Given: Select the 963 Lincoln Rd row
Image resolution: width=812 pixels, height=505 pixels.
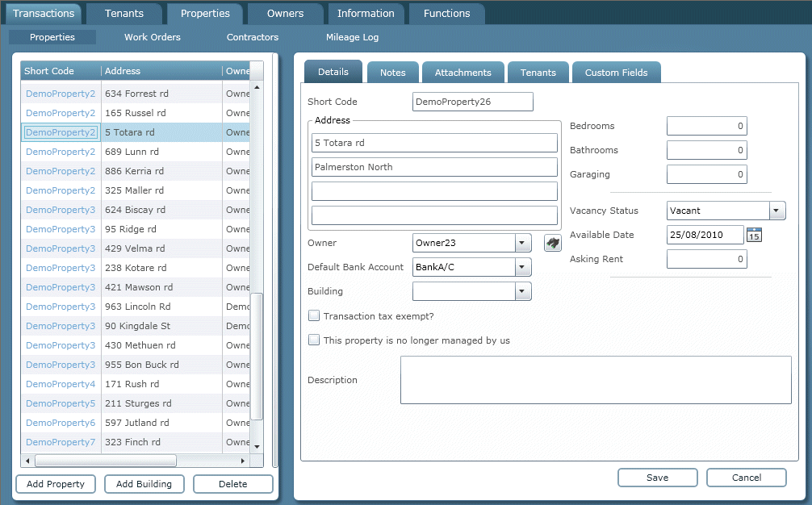Looking at the screenshot, I should [x=136, y=307].
